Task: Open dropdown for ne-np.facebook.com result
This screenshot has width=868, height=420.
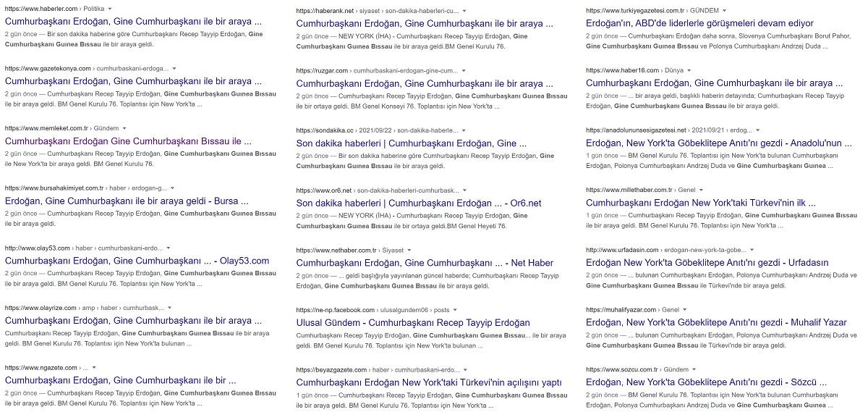Action: click(x=455, y=310)
